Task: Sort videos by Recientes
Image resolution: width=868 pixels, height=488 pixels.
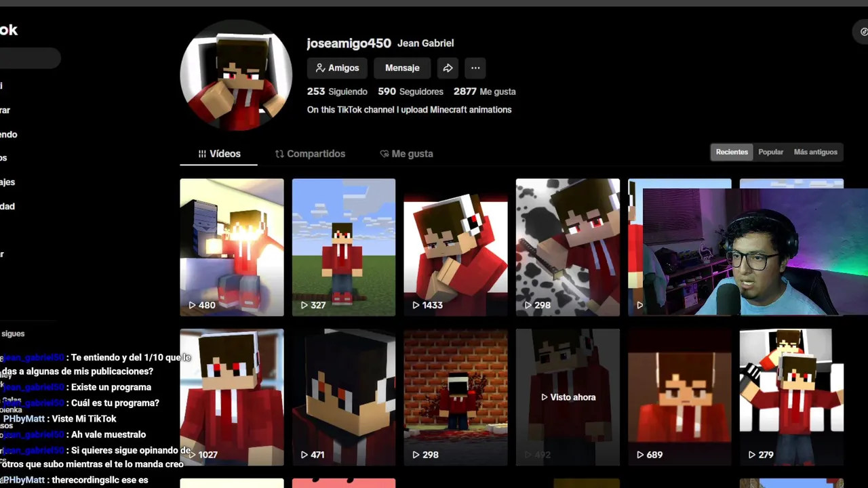Action: tap(732, 152)
